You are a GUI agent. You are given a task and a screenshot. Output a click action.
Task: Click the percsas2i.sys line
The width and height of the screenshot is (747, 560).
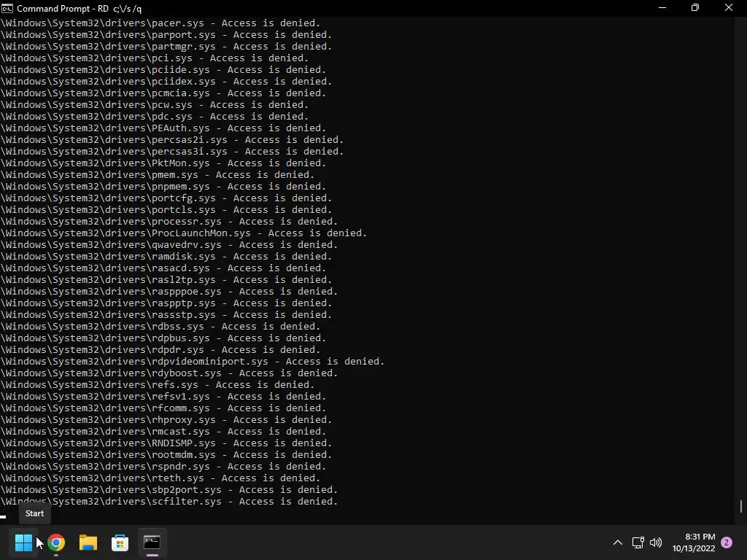pos(171,139)
